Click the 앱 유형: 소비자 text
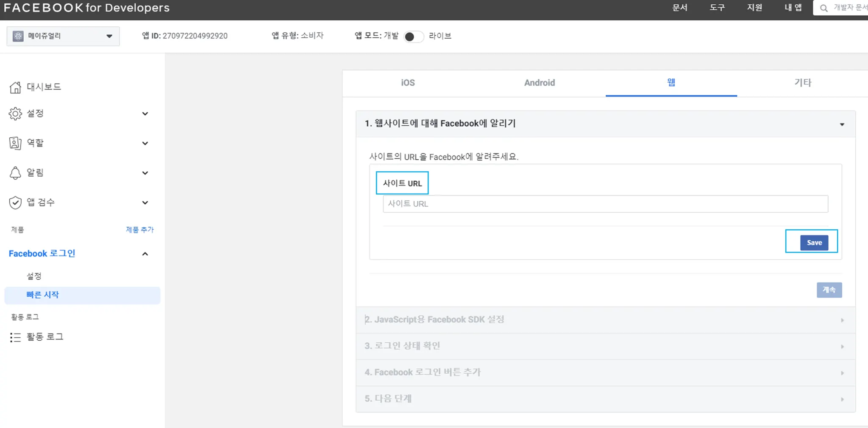The height and width of the screenshot is (428, 868). [298, 36]
